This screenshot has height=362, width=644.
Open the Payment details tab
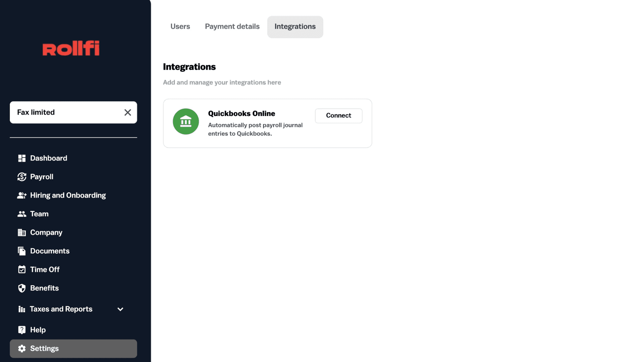coord(232,26)
